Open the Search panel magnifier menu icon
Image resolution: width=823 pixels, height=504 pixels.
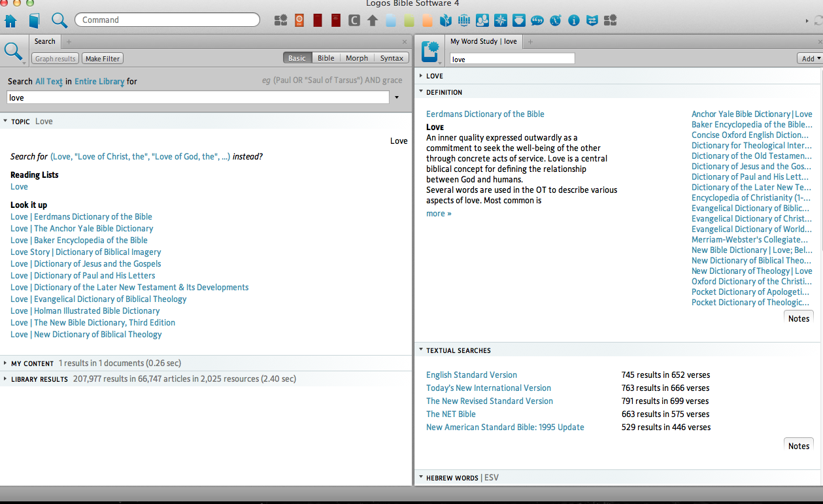[14, 52]
